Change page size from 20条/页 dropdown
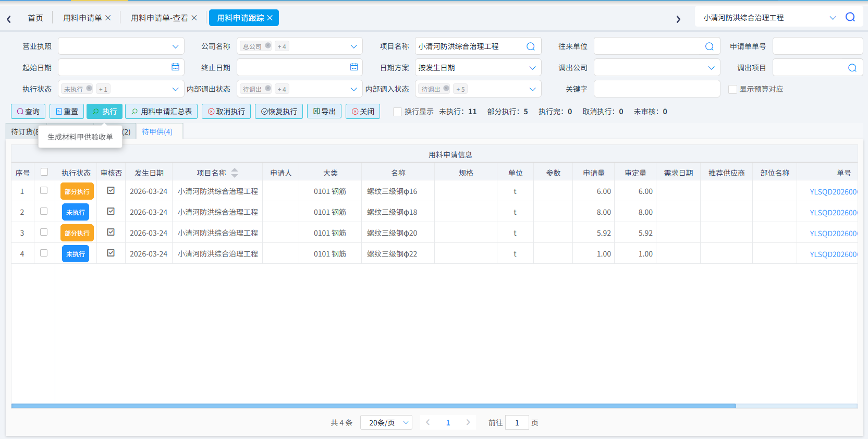The image size is (868, 439). (386, 422)
